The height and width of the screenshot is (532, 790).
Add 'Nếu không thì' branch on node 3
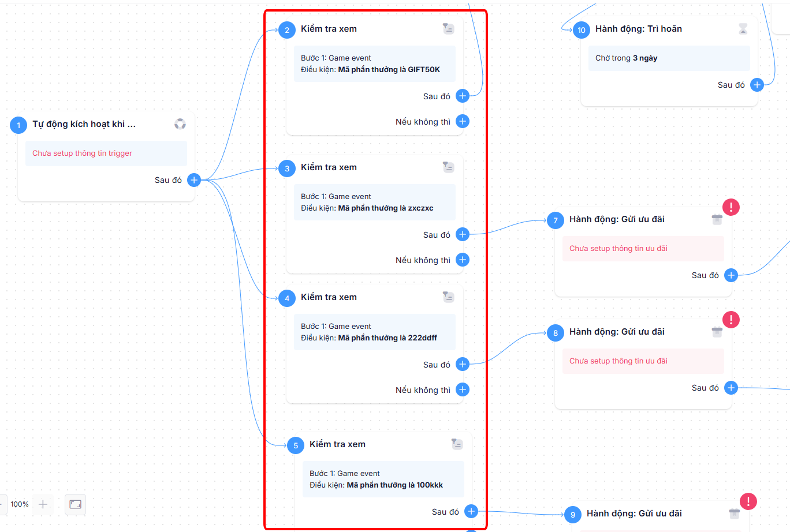point(463,260)
